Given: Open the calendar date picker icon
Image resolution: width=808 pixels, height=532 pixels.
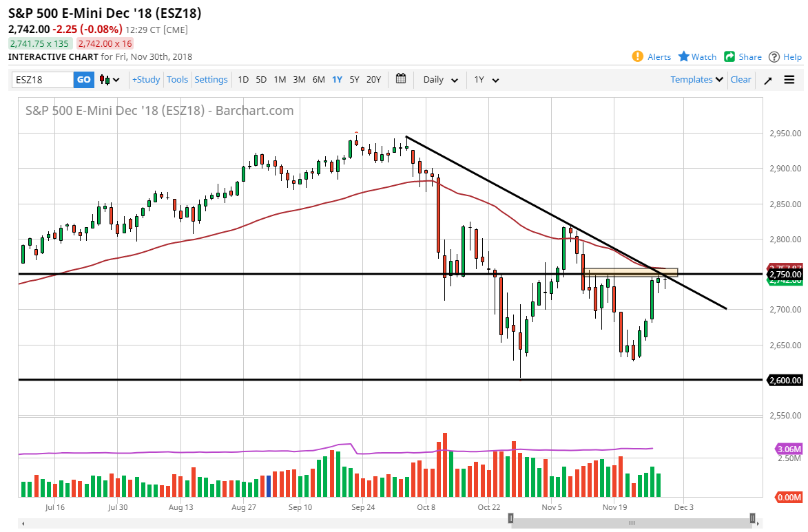Looking at the screenshot, I should tap(401, 79).
